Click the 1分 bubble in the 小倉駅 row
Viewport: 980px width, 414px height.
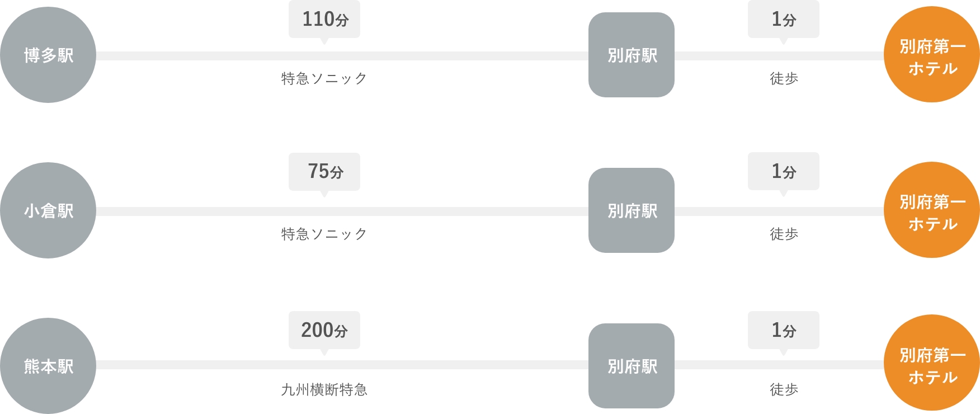point(784,172)
